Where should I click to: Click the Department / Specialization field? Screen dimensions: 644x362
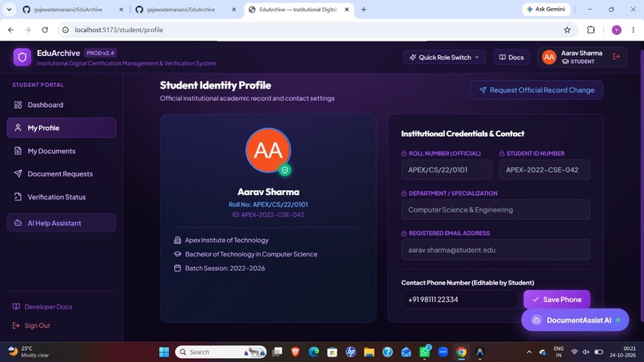click(x=495, y=209)
